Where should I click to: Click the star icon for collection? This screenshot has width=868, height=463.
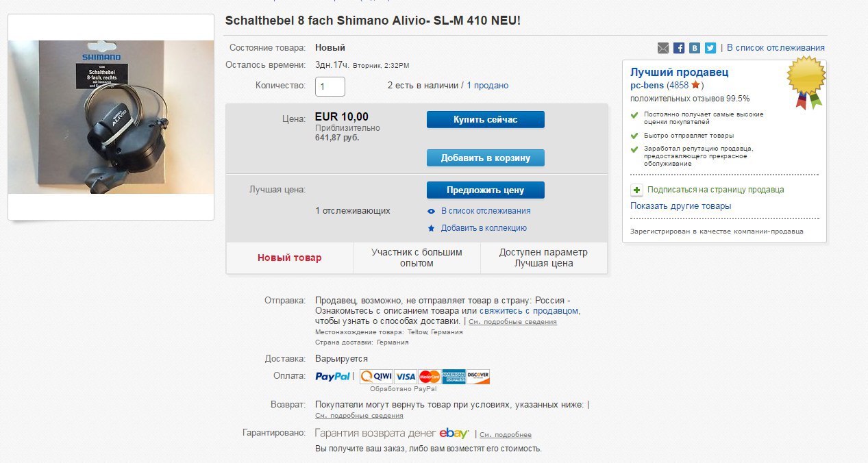pos(431,228)
